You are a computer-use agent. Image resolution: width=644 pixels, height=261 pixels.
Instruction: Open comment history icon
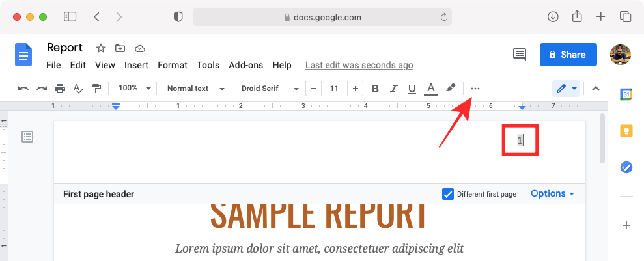(x=519, y=55)
